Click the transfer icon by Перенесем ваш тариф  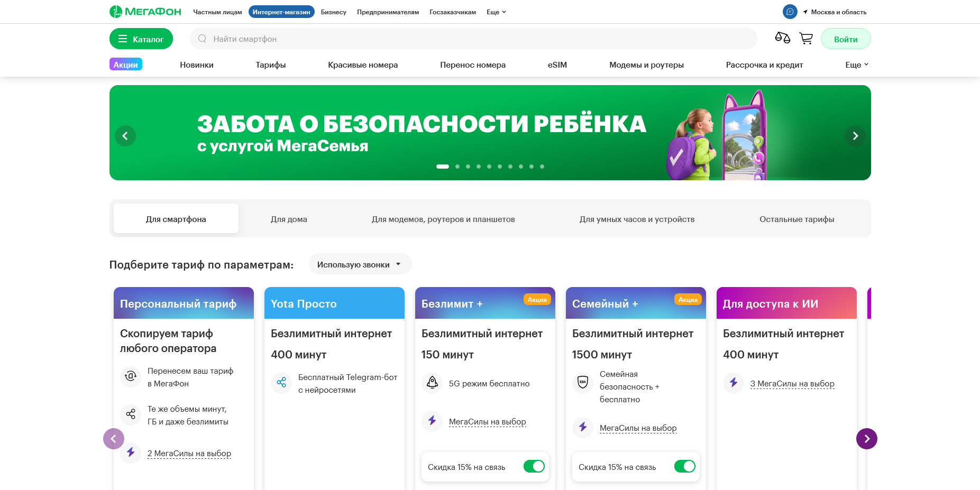(131, 377)
